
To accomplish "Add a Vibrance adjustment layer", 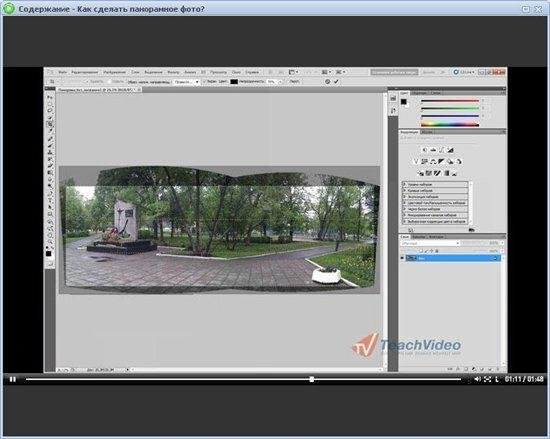I will click(x=416, y=161).
